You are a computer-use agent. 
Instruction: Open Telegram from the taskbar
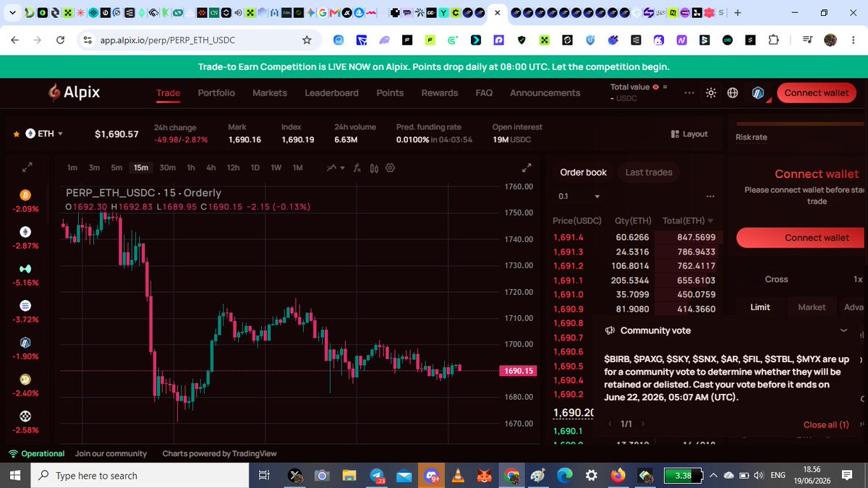point(377,476)
